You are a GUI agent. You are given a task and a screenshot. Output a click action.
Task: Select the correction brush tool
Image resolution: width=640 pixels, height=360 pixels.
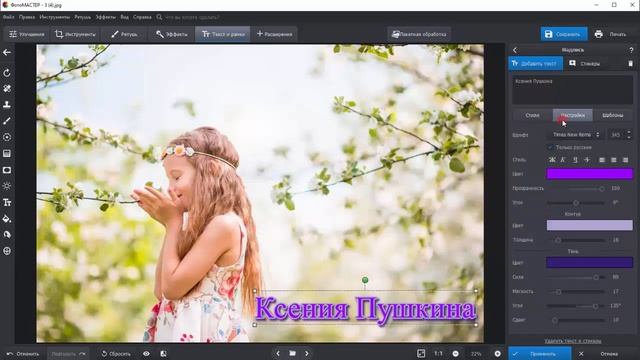(7, 121)
